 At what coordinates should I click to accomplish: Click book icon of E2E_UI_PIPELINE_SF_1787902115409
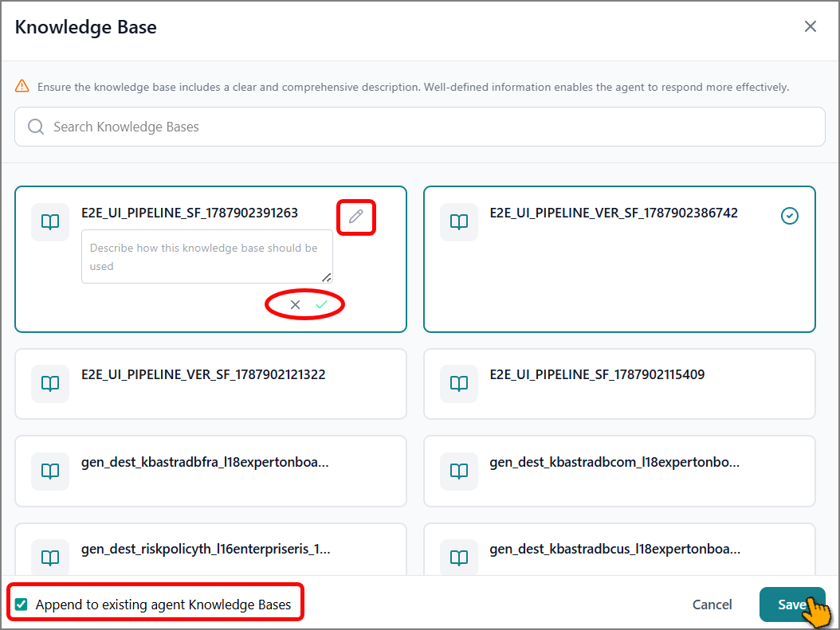459,383
